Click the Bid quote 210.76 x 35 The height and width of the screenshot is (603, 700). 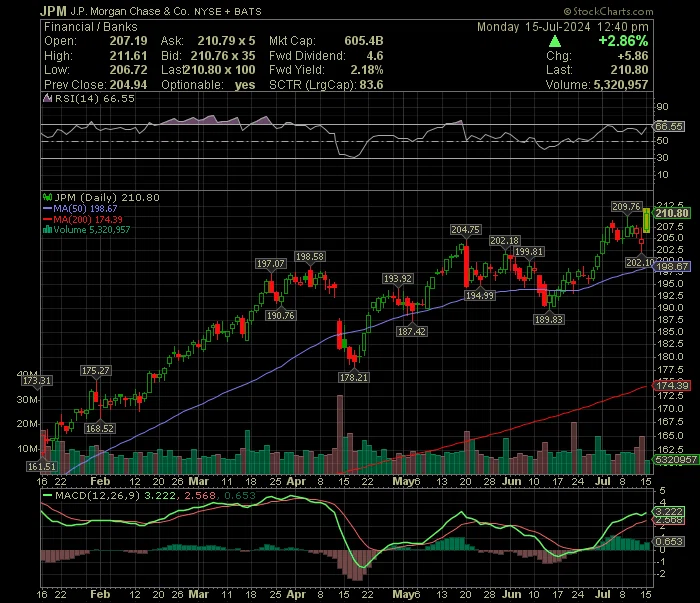coord(223,56)
